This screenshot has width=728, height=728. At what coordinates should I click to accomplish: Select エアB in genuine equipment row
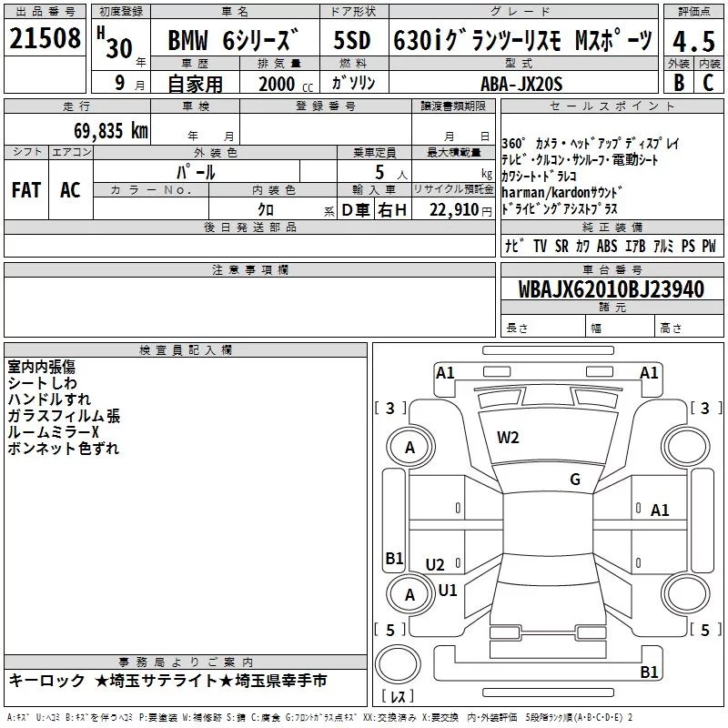635,246
